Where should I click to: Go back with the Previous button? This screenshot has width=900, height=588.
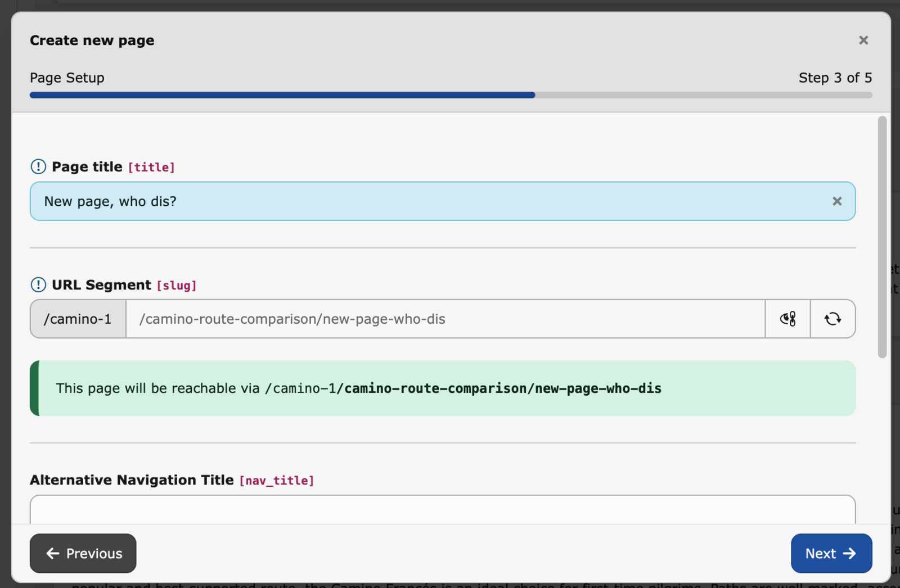(x=83, y=553)
